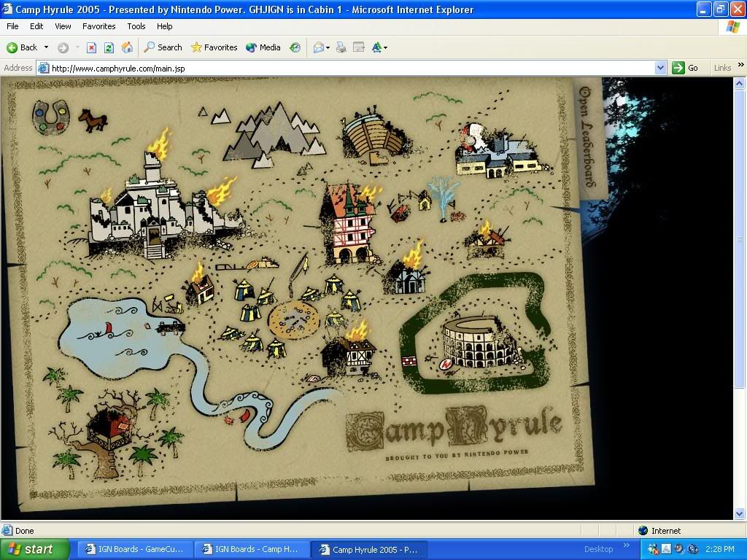Click the Go button beside the address bar

(x=685, y=68)
